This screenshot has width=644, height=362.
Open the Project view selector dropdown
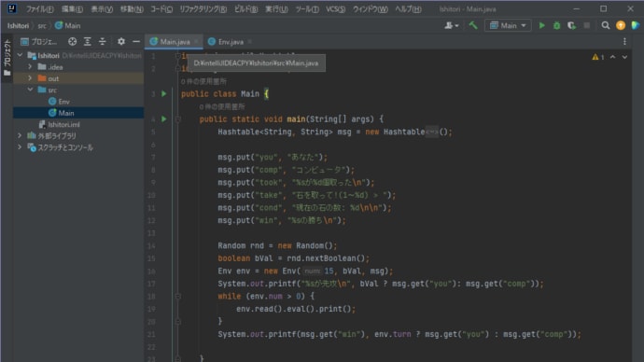(x=39, y=41)
